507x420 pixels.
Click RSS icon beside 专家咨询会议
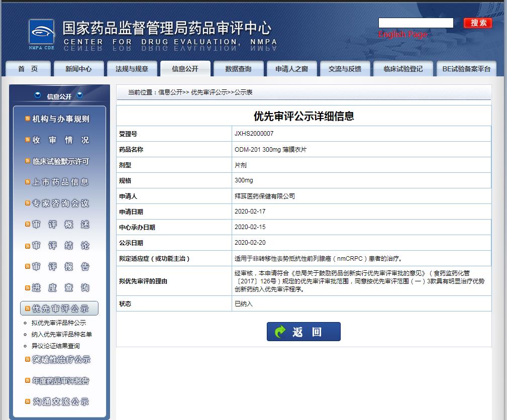(28, 203)
